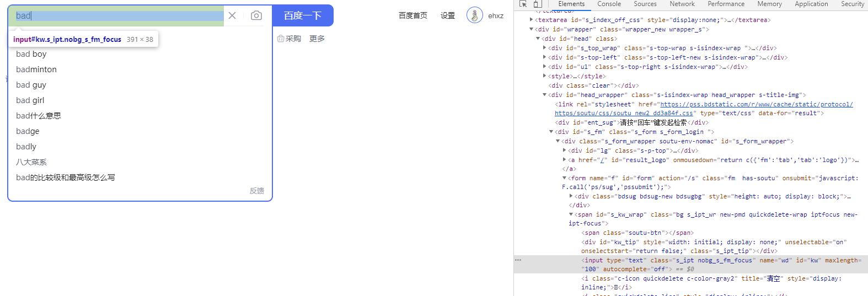Screen dimensions: 868x296
Task: Activate the DevTools element inspector icon
Action: [x=523, y=4]
